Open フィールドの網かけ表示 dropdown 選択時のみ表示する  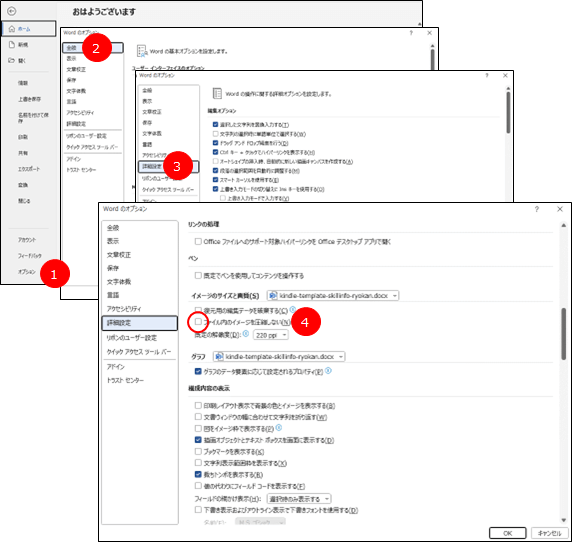[x=299, y=499]
